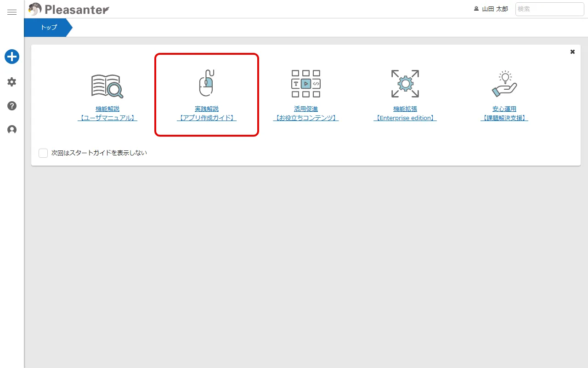Open 機能拡張 link
The image size is (588, 368).
pos(405,109)
